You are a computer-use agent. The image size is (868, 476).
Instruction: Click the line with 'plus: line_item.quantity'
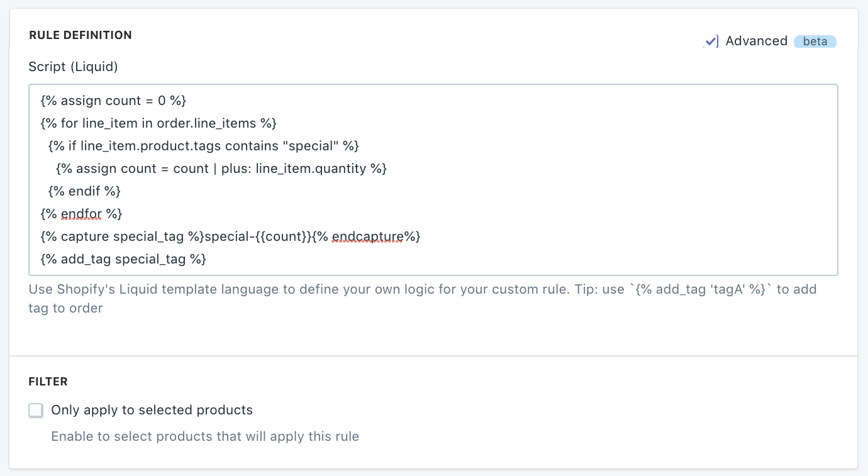pyautogui.click(x=221, y=169)
